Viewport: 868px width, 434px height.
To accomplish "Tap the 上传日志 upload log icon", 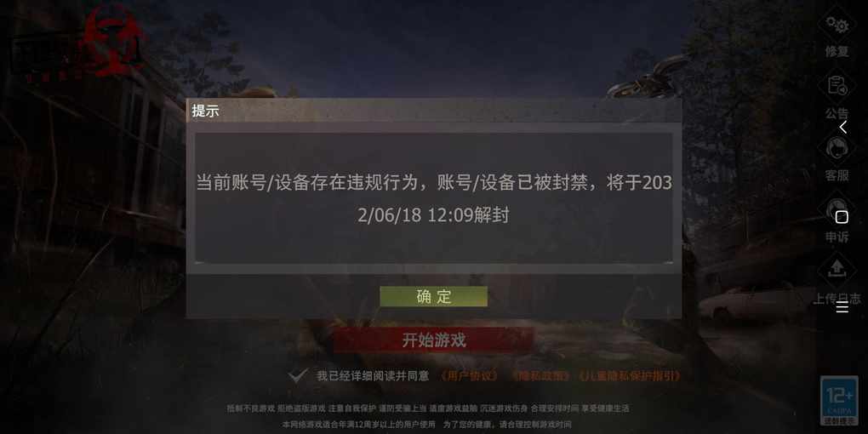I will pyautogui.click(x=837, y=281).
